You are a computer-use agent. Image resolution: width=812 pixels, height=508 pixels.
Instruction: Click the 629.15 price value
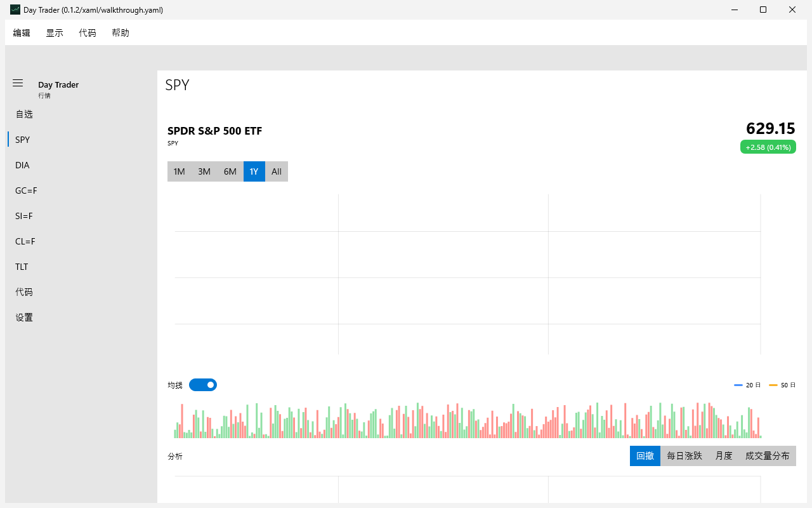click(x=771, y=129)
